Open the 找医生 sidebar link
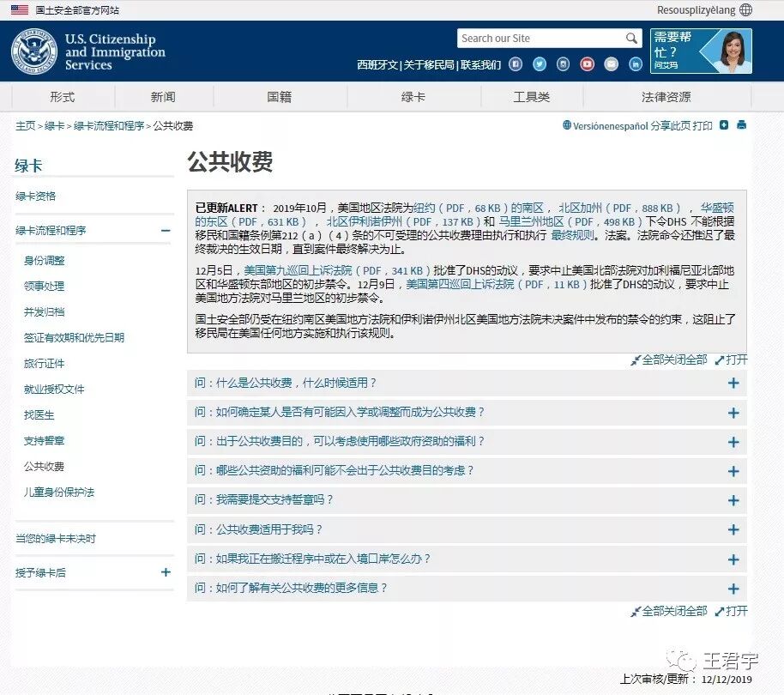Viewport: 784px width, 695px height. 39,415
